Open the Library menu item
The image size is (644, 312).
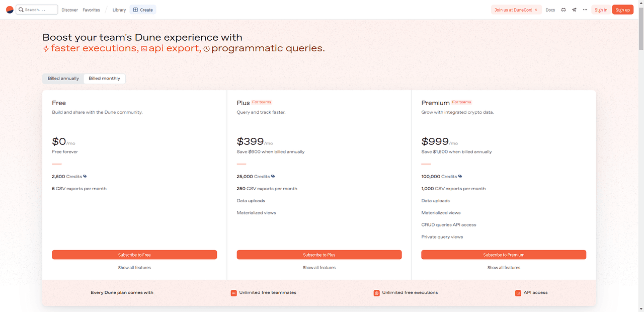(x=119, y=10)
